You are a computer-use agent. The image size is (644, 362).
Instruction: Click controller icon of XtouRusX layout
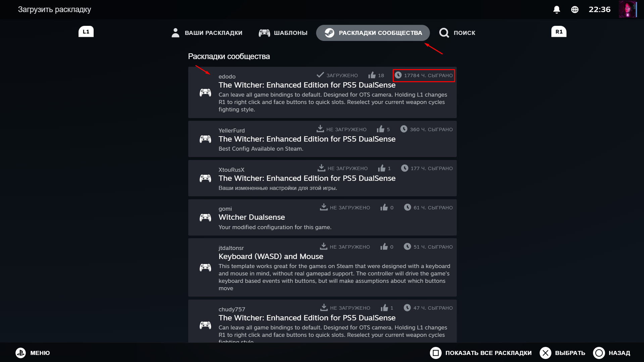coord(205,178)
